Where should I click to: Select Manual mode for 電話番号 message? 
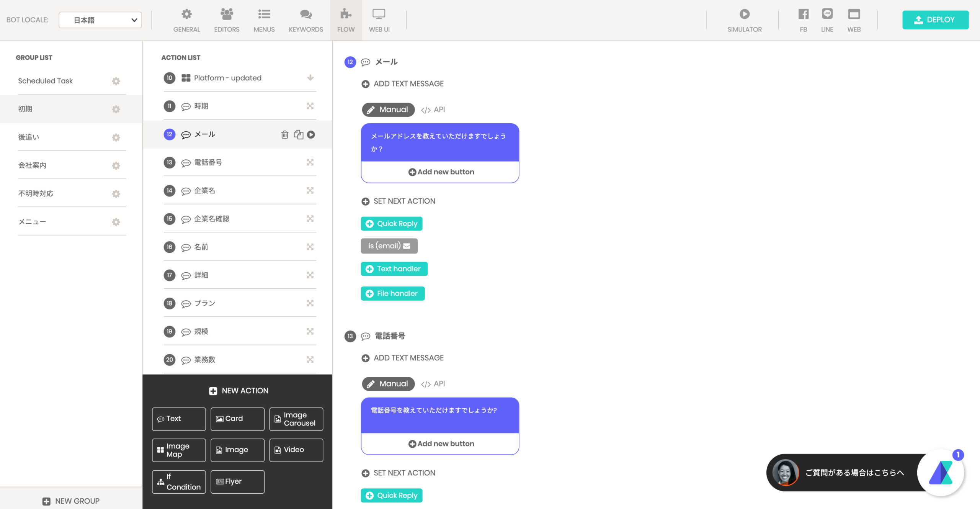388,384
